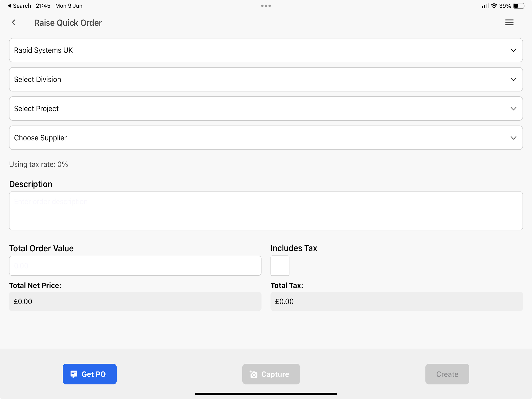This screenshot has height=399, width=532.
Task: Tap the 21:45 clock in status bar
Action: pos(43,6)
